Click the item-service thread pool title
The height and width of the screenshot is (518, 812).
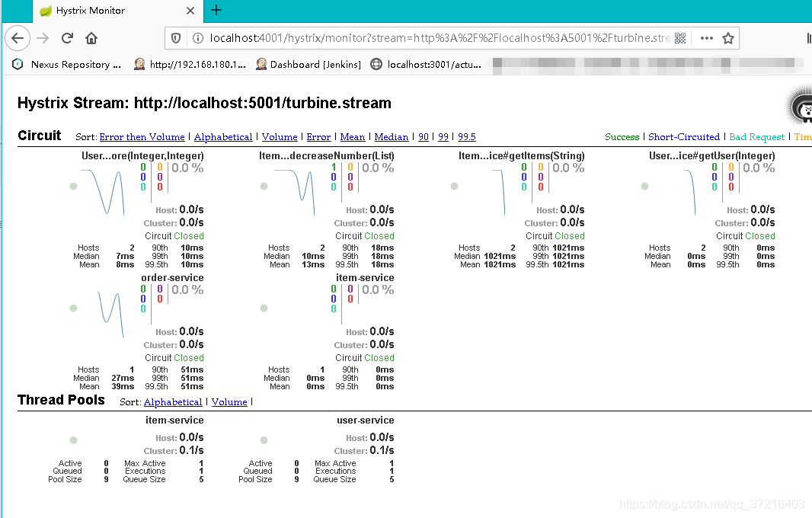pyautogui.click(x=174, y=420)
